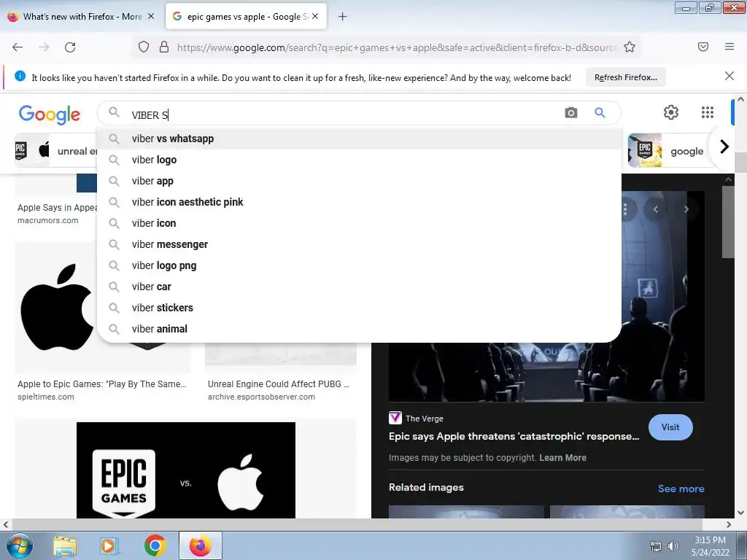Click the page's vertical scrollbar thumb
747x560 pixels.
point(740,162)
